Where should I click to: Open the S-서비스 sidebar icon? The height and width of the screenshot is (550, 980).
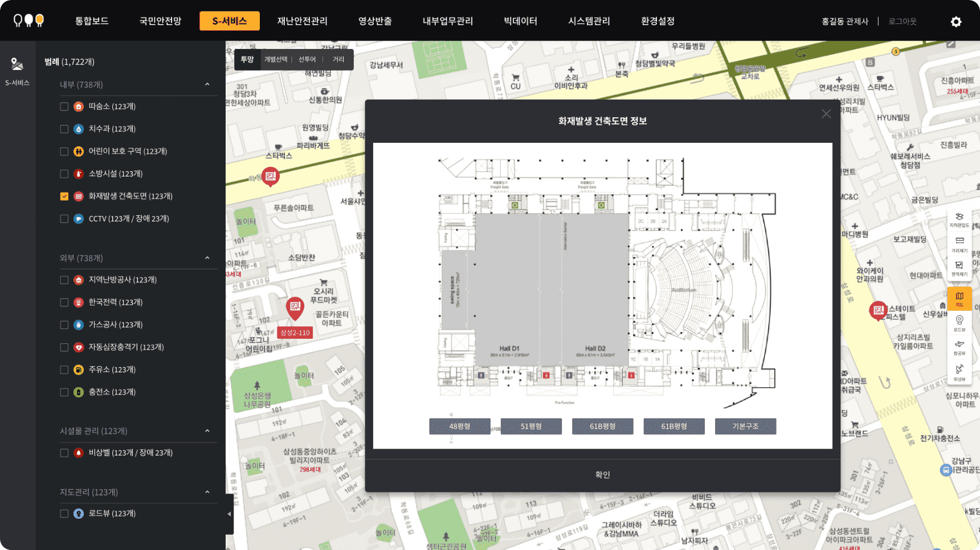point(17,71)
